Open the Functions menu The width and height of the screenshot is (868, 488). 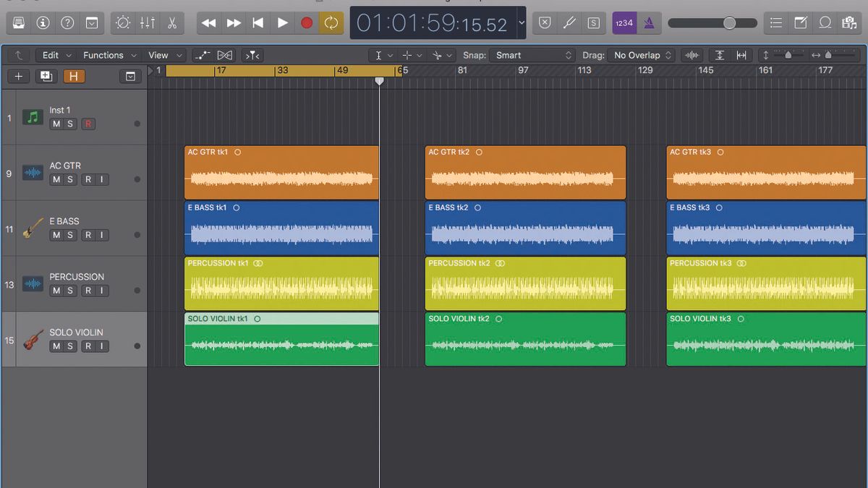104,55
